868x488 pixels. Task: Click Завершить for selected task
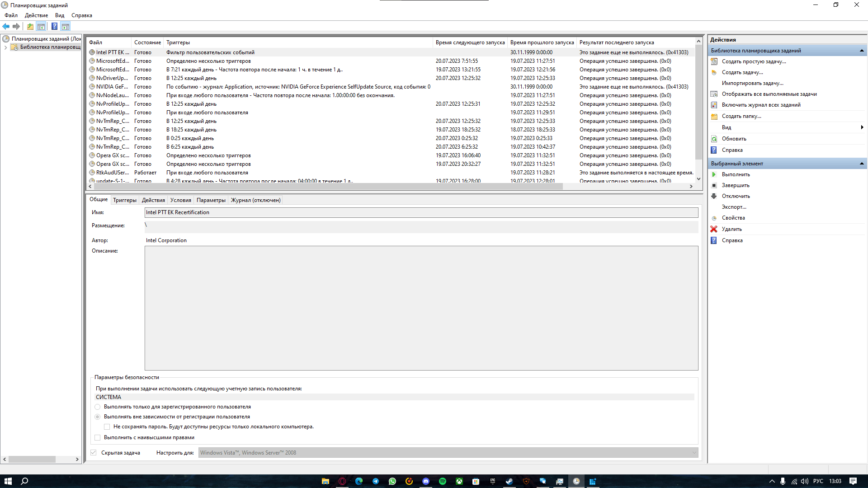pos(735,185)
